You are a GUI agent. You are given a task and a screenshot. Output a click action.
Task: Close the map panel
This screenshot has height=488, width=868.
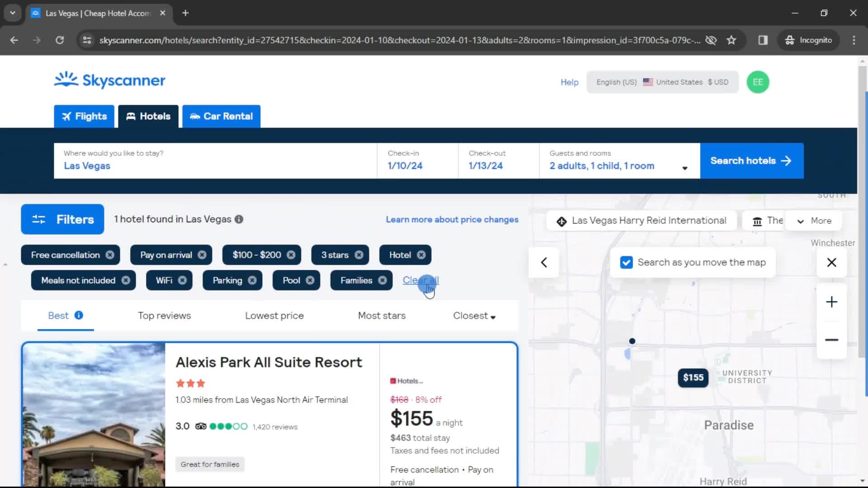[831, 263]
